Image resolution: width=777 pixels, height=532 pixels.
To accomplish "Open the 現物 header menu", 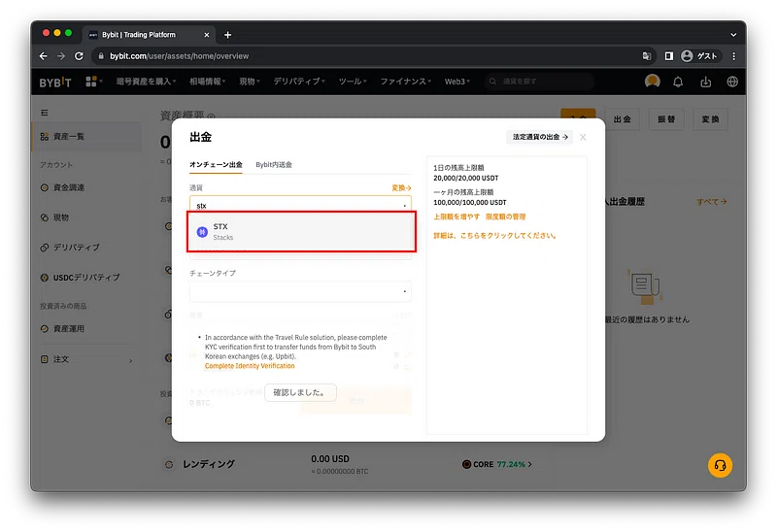I will [x=250, y=82].
